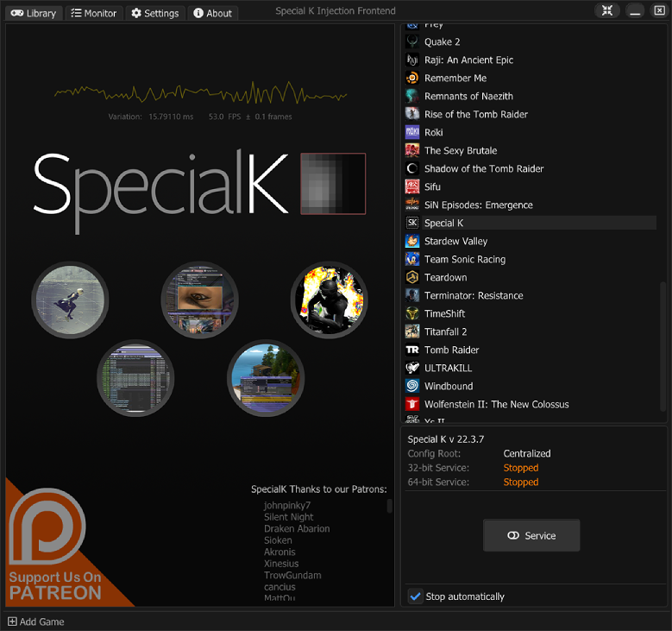This screenshot has height=631, width=672.
Task: Click Add Game at the bottom
Action: (36, 622)
